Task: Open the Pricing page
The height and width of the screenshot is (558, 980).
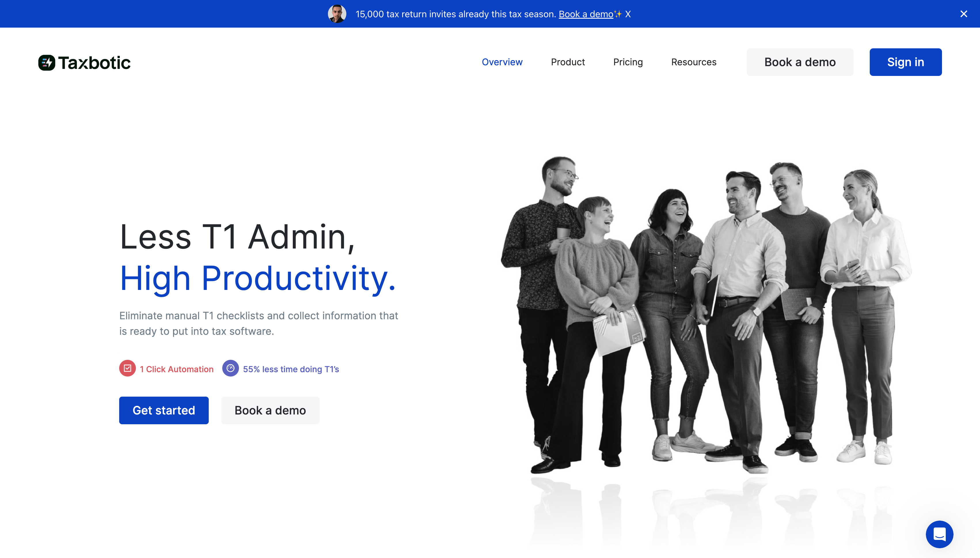Action: (628, 62)
